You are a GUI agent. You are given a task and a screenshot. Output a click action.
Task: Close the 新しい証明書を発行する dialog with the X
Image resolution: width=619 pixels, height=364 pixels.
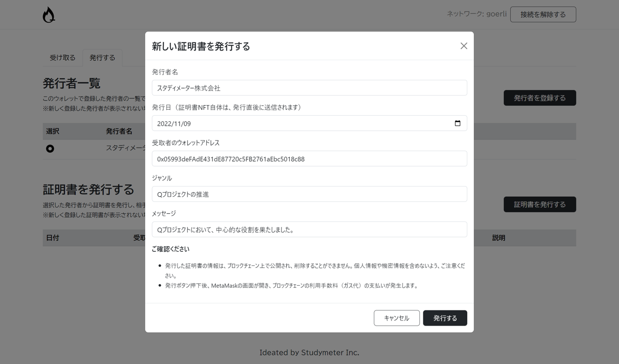[x=464, y=45]
